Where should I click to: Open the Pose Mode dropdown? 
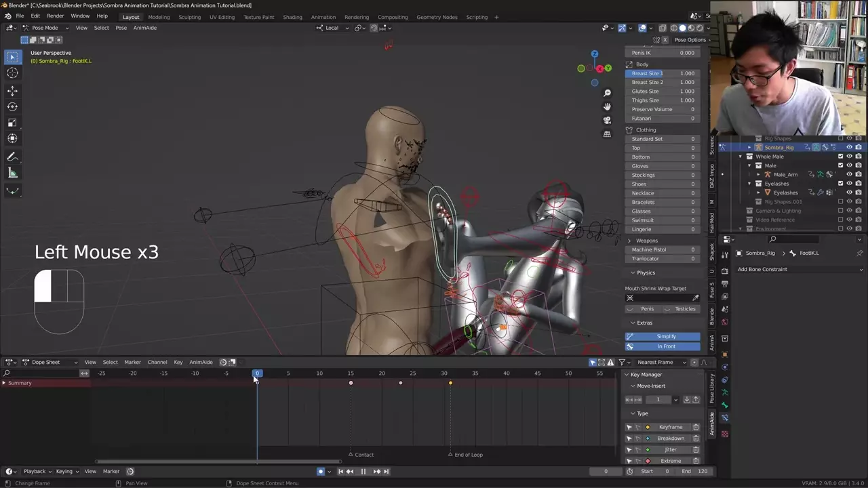[45, 28]
